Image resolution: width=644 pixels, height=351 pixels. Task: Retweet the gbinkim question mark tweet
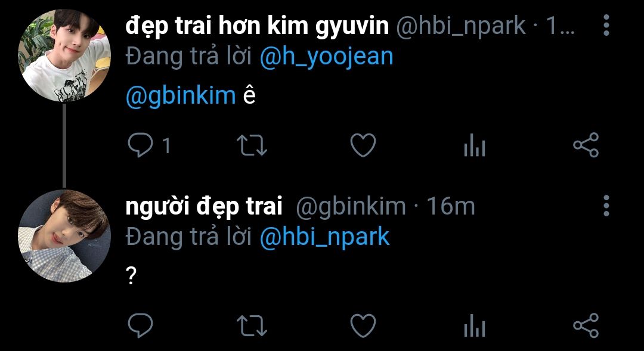[x=252, y=325]
